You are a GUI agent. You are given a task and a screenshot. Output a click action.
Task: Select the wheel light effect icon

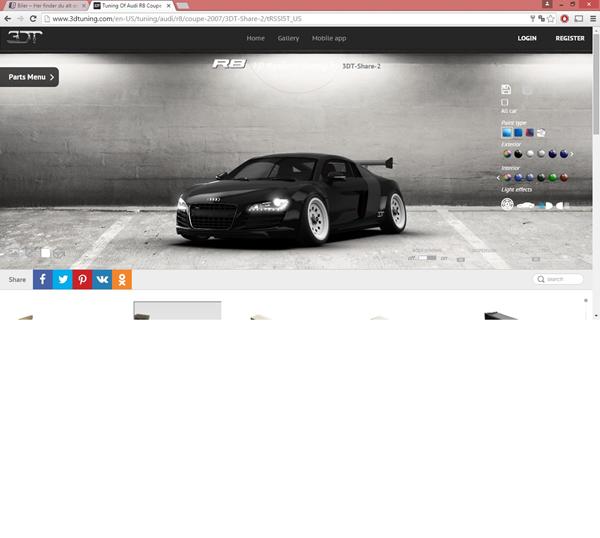click(x=507, y=204)
